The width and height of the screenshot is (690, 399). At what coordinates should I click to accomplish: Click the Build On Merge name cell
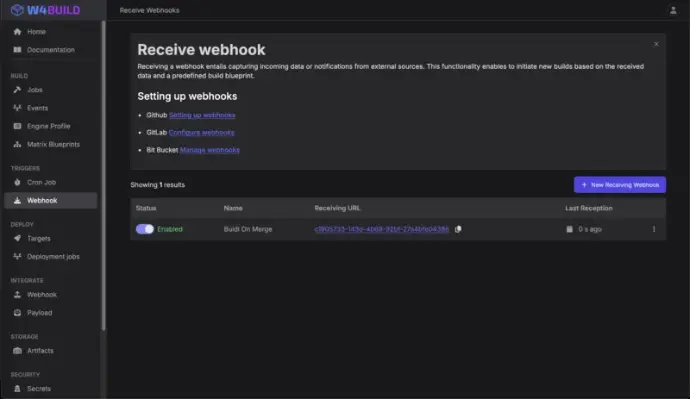248,229
